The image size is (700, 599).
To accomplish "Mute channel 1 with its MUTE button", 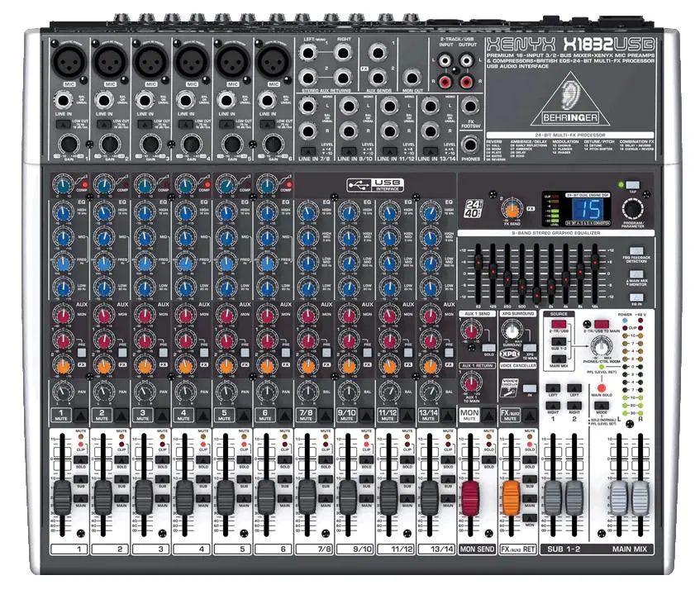I will 80,416.
